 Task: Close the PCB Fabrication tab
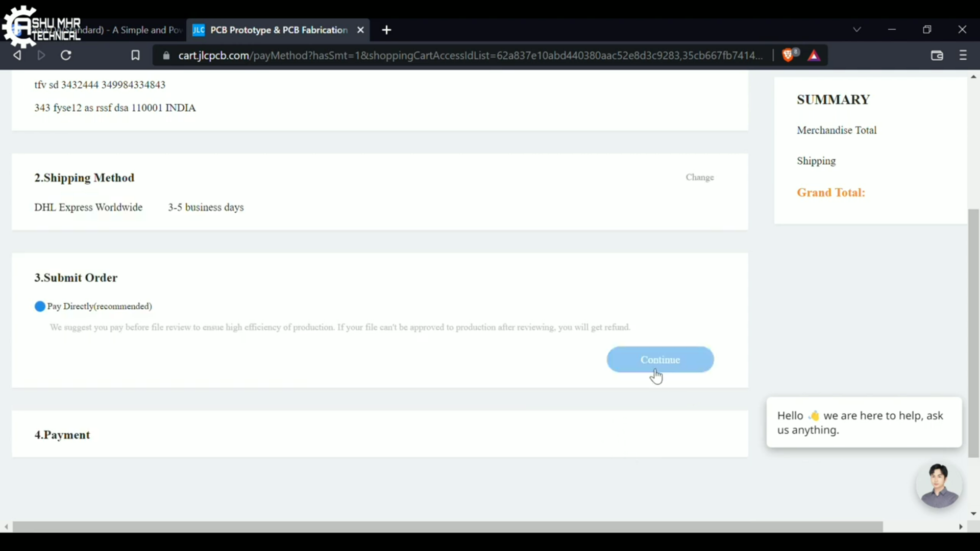tap(360, 30)
